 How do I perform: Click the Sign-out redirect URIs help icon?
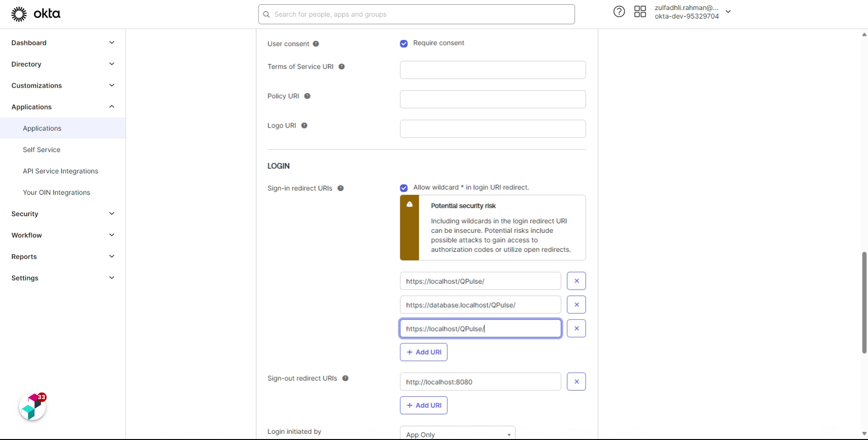point(345,378)
